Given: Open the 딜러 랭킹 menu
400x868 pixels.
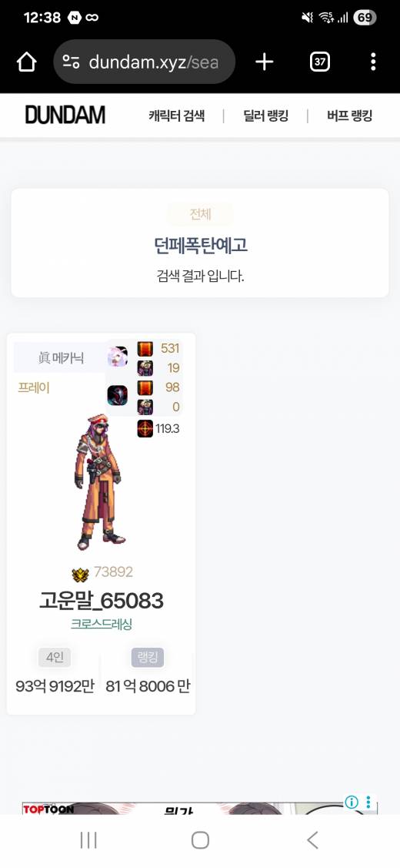Looking at the screenshot, I should click(265, 116).
